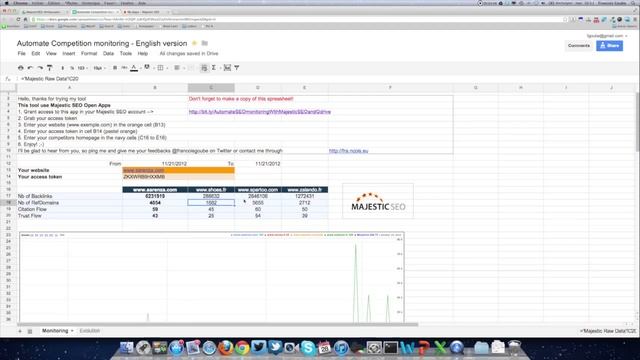Toggle the Filter funnel icon
Viewport: 640px width, 360px height.
pos(237,68)
